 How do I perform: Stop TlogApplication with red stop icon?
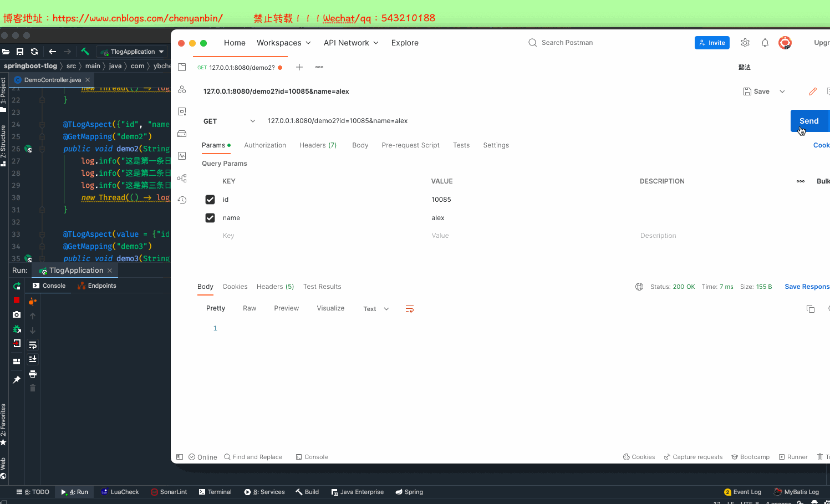[17, 300]
